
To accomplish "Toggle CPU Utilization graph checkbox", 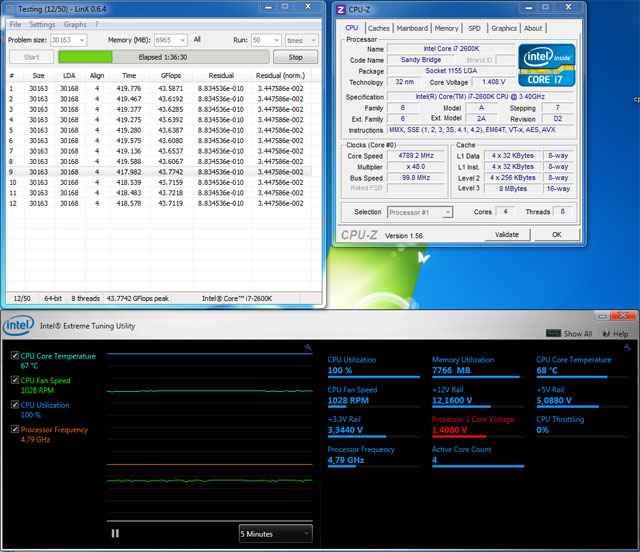I will coord(15,405).
